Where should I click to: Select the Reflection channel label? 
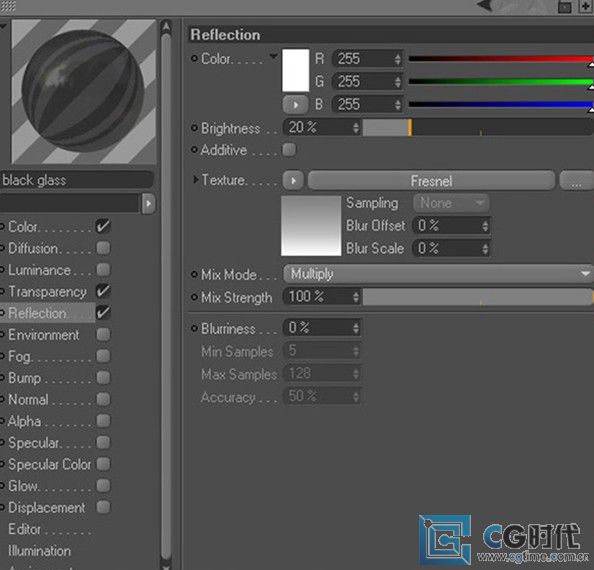point(37,313)
